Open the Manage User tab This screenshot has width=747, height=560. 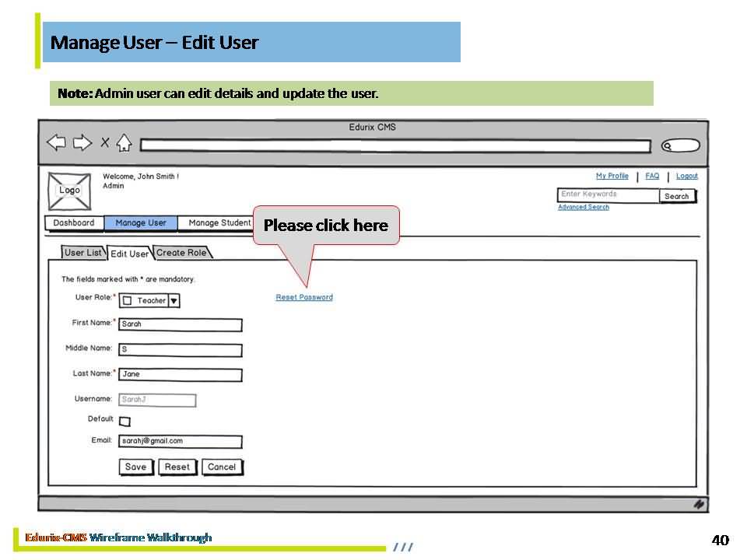141,223
